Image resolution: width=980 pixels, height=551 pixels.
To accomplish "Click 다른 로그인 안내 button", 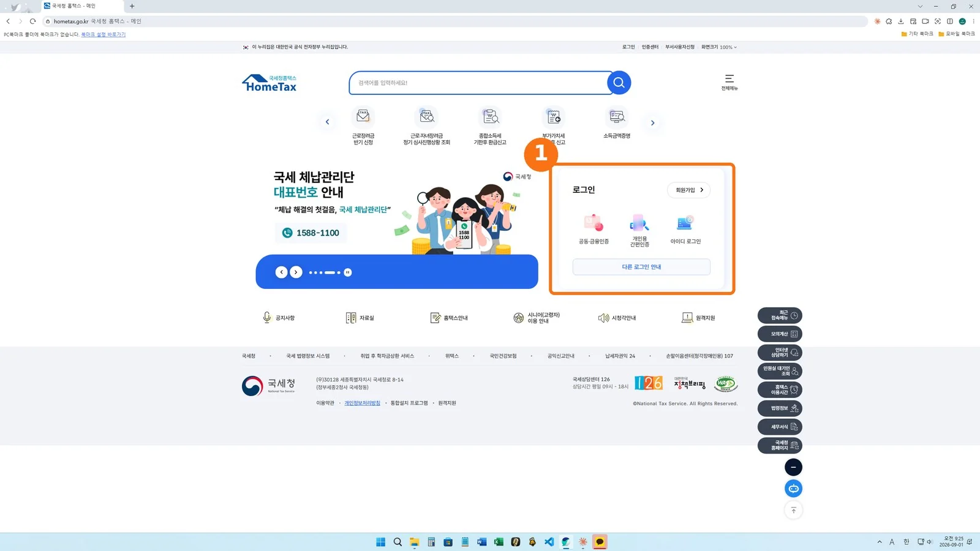I will 641,267.
